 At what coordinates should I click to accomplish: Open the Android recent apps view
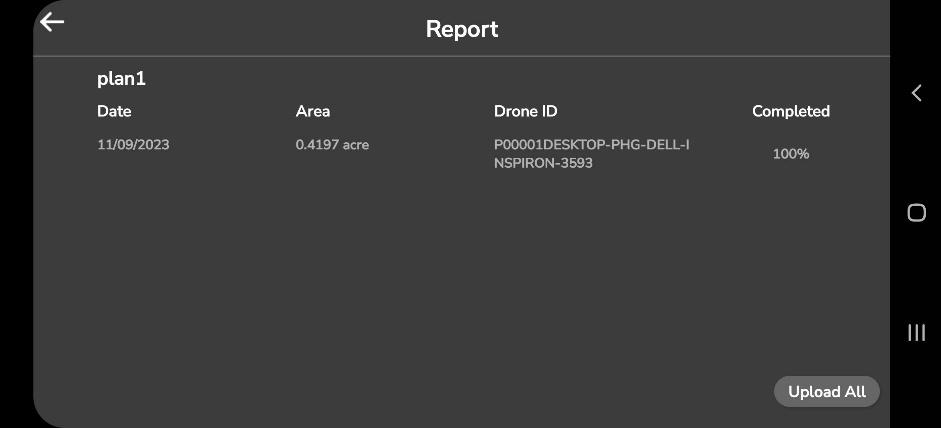pyautogui.click(x=916, y=333)
